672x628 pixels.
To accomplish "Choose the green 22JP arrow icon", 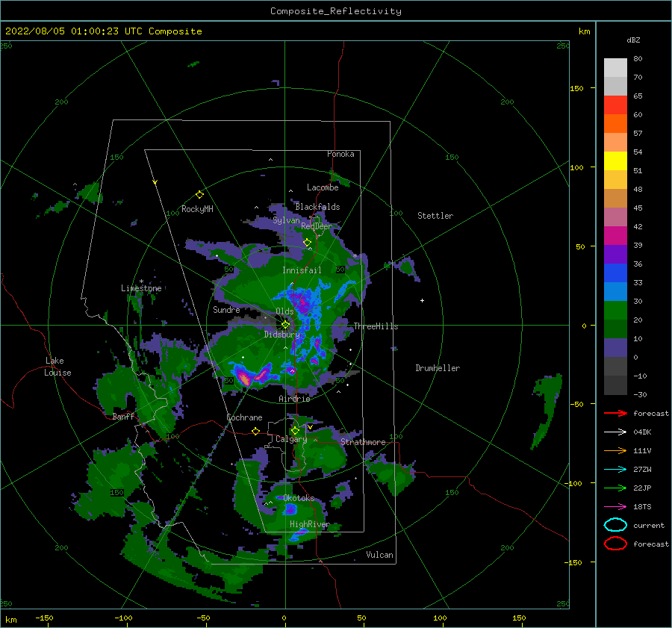I will (x=615, y=488).
